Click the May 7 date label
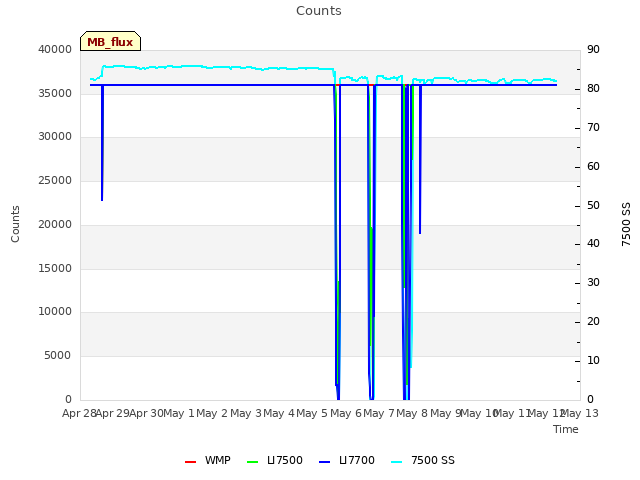 click(379, 413)
